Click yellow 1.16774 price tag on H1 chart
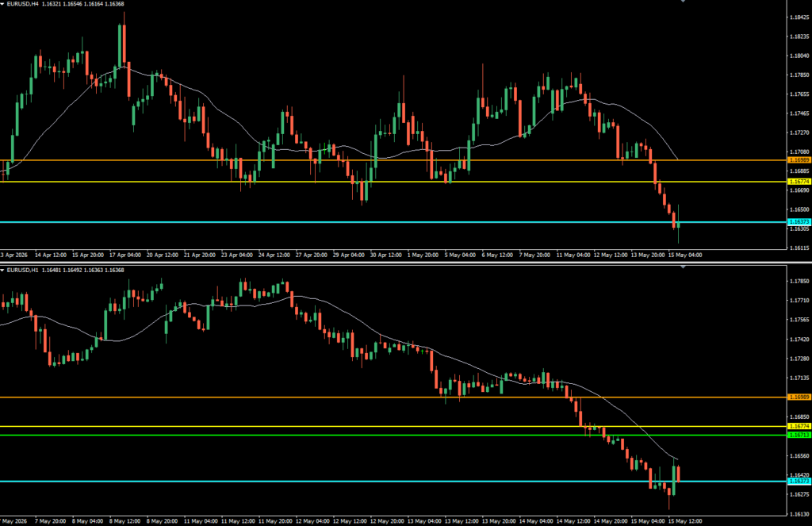 799,426
